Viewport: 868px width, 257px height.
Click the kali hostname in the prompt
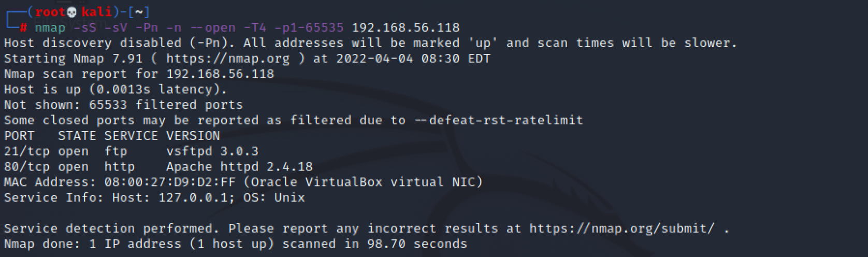pyautogui.click(x=96, y=12)
